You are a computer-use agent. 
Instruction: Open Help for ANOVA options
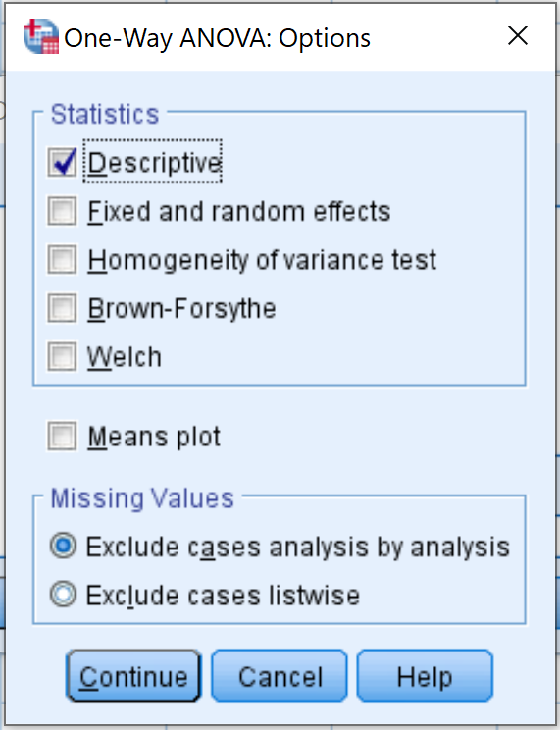coord(425,675)
